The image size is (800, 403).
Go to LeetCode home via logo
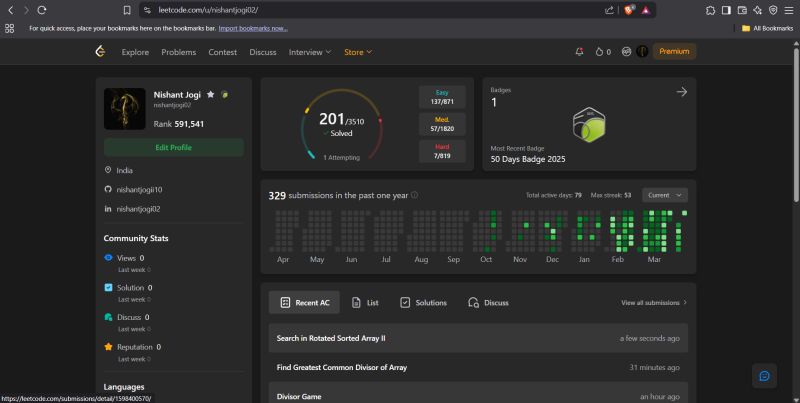[101, 51]
